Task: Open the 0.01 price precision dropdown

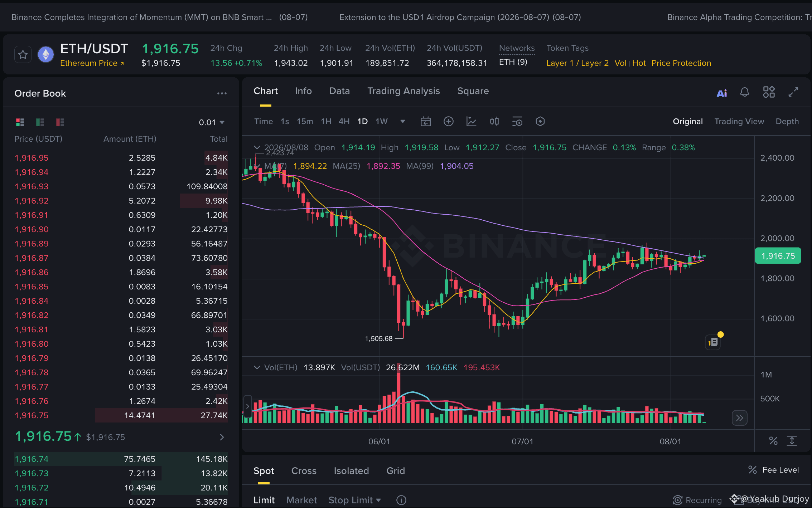Action: click(212, 122)
